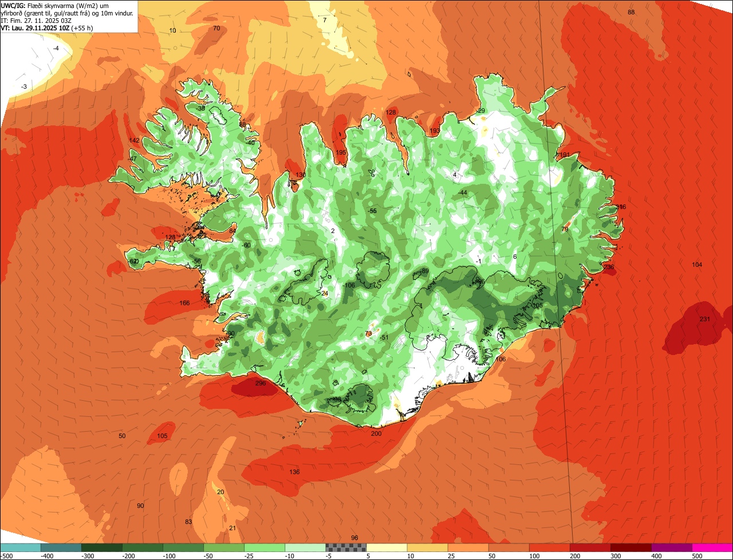Image resolution: width=733 pixels, height=560 pixels.
Task: Click the map value '-60' in western Iceland
Action: [x=246, y=246]
